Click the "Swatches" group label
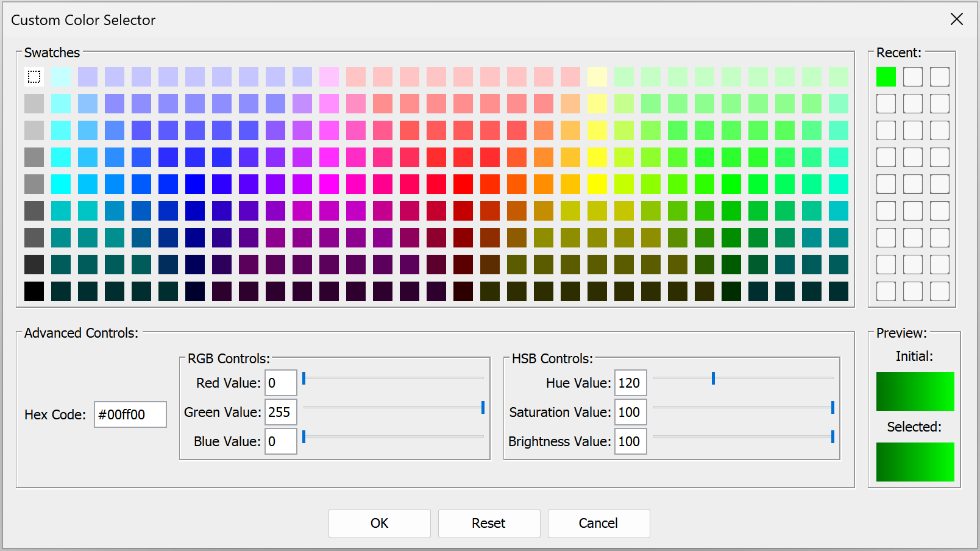The image size is (980, 551). (52, 52)
